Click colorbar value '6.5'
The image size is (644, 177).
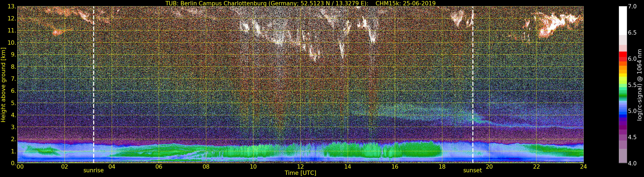[632, 33]
